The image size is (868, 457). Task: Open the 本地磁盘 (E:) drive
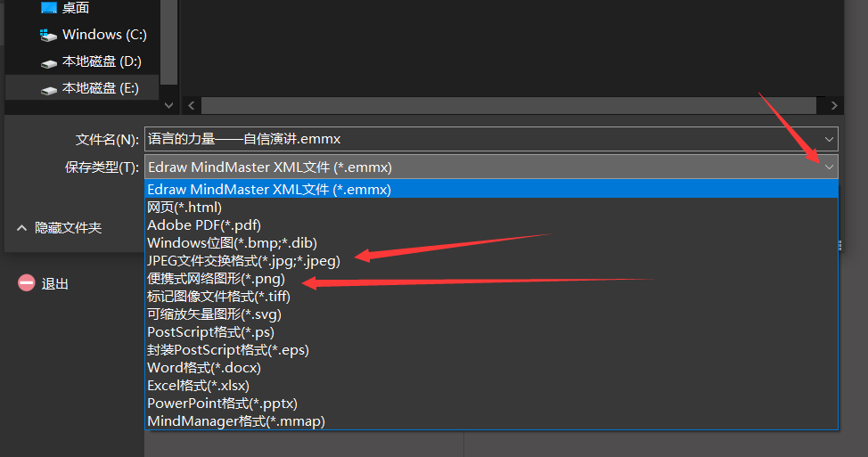click(82, 88)
